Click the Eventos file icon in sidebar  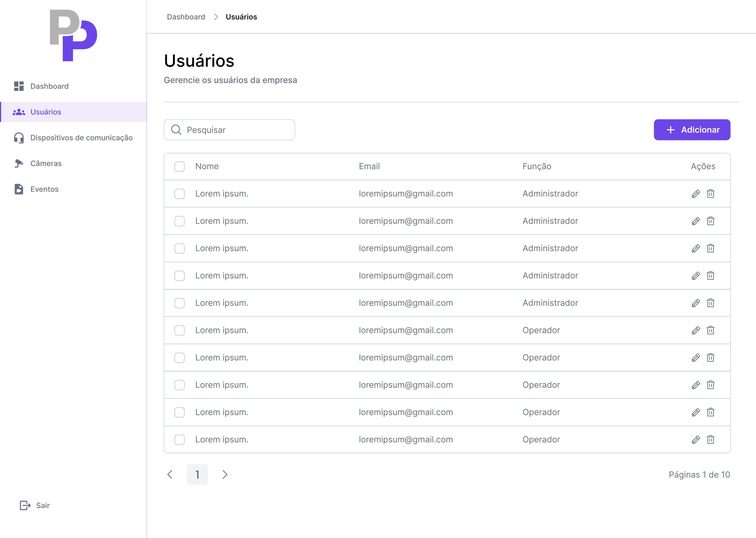tap(19, 189)
